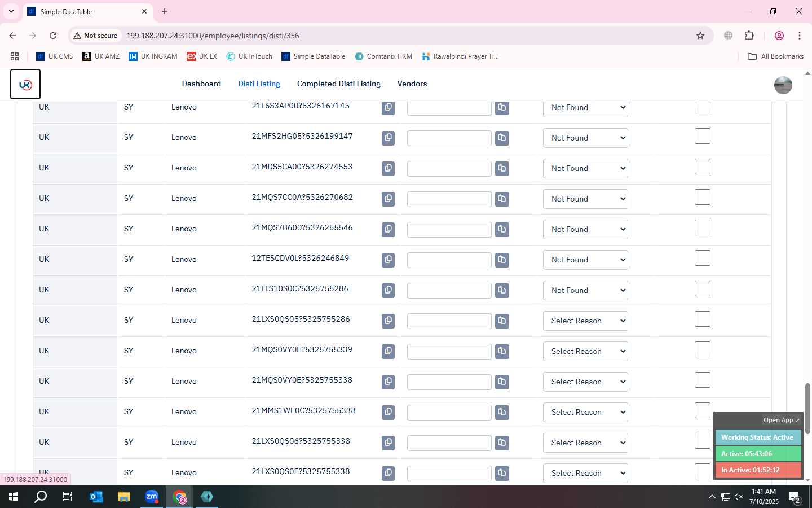Screen dimensions: 812x508
Task: Click paste icon in 21MQS0VY0E?5325755339 row
Action: click(502, 351)
